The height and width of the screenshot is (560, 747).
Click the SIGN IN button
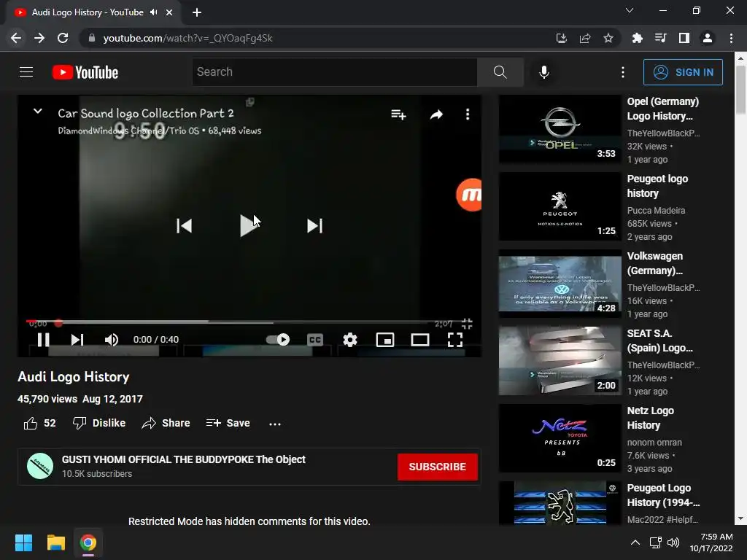tap(683, 72)
